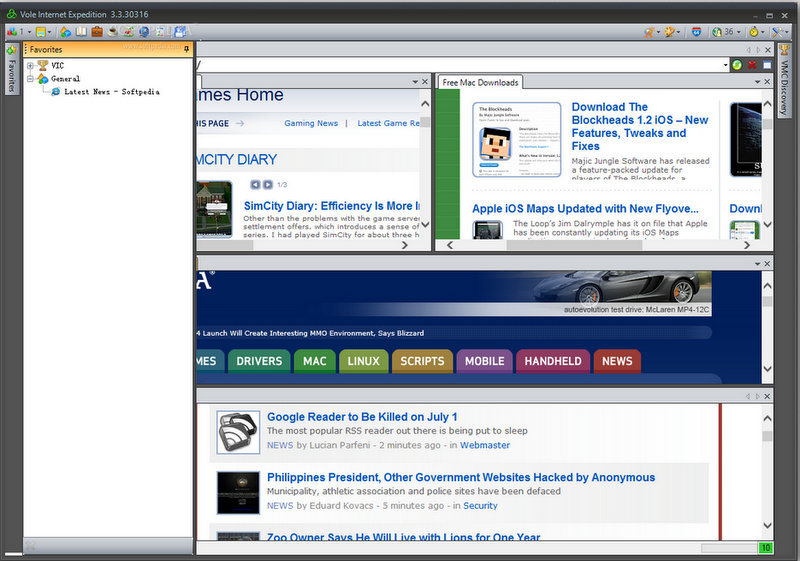Screen dimensions: 800x561
Task: Click the globe toolbar icon
Action: [x=144, y=32]
